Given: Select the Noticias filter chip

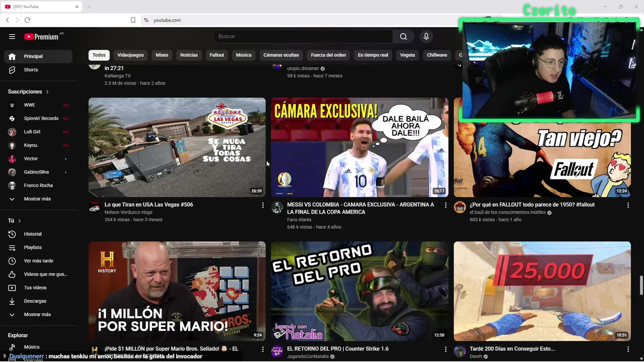Looking at the screenshot, I should (189, 55).
